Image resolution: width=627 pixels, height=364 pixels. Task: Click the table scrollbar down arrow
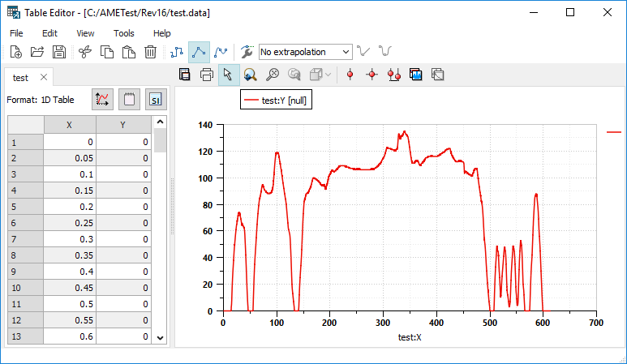(x=160, y=337)
